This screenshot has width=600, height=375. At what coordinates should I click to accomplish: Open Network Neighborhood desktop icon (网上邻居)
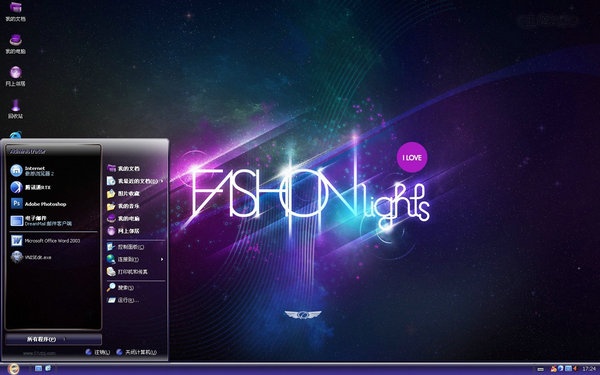coord(15,76)
